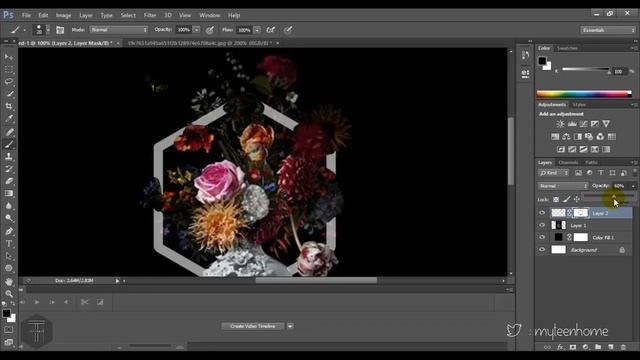Enable airbrush-style build-up
Viewport: 640px width, 360px height.
coord(270,30)
